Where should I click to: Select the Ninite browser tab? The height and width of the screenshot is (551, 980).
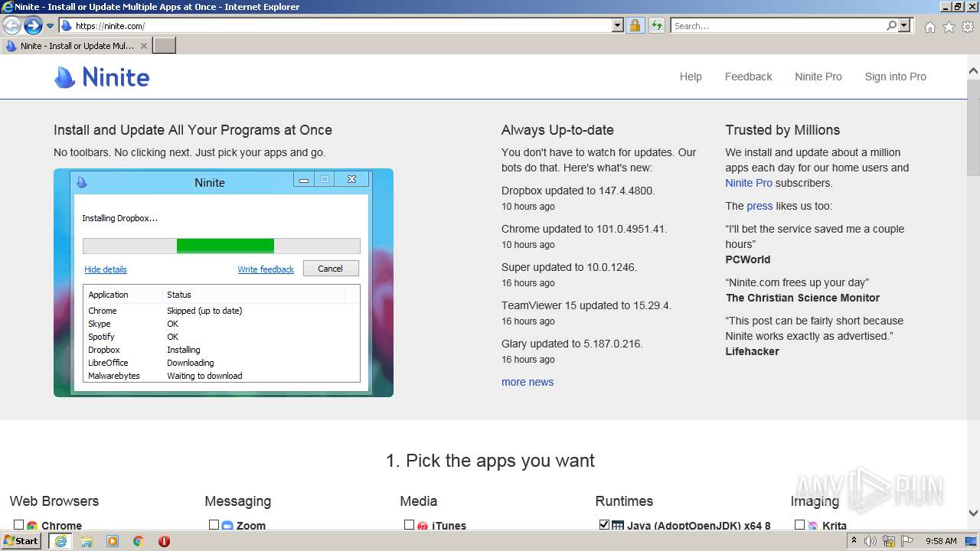(x=75, y=46)
